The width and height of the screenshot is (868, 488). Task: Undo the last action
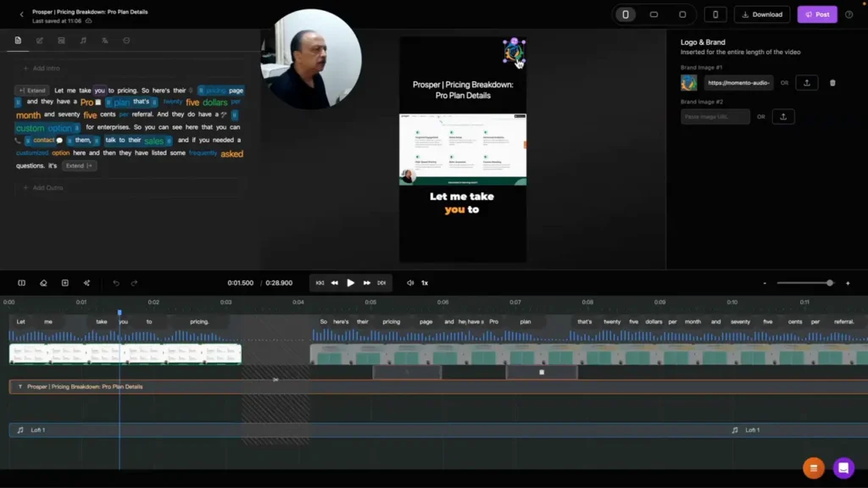pos(116,283)
